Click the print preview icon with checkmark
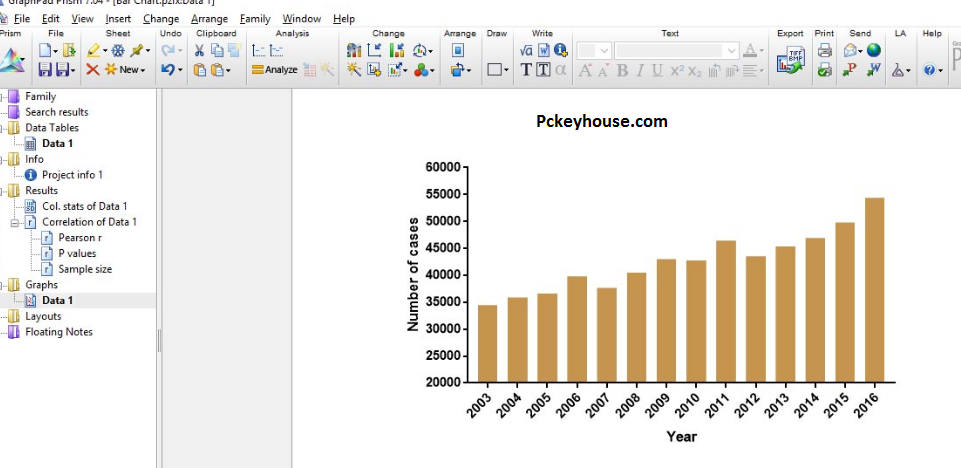 point(824,70)
